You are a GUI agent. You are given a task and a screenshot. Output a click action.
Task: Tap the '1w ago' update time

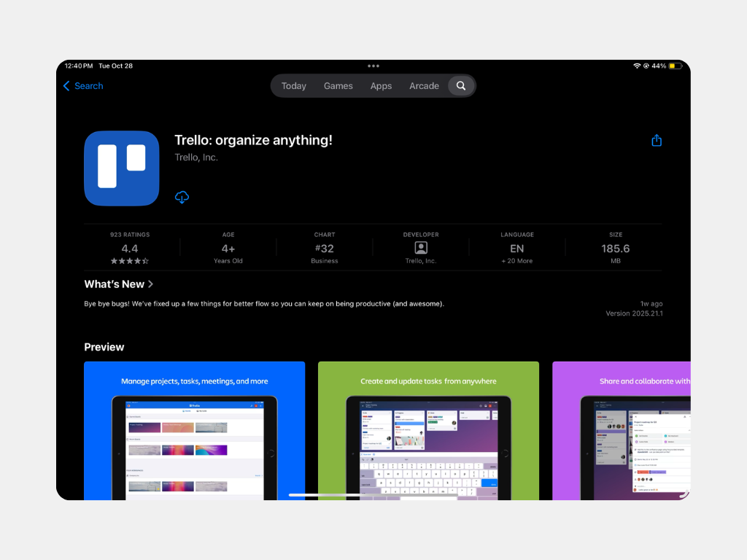[x=651, y=303]
